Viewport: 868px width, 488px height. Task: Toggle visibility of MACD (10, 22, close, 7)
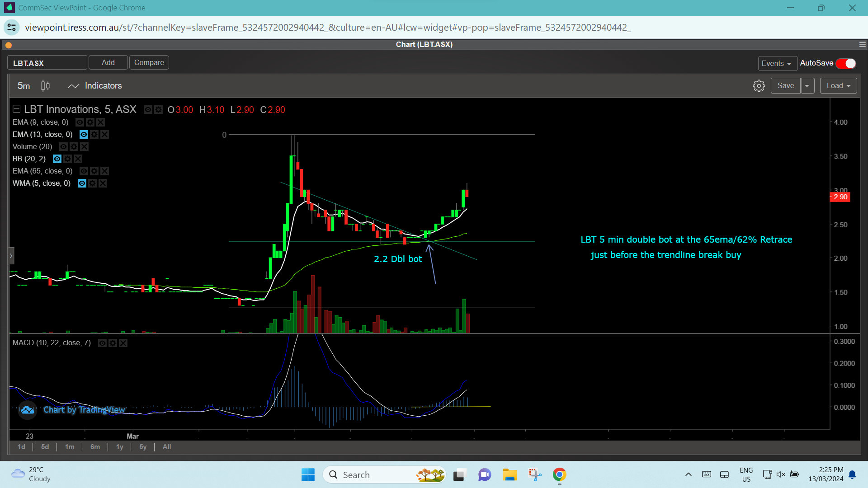tap(102, 343)
